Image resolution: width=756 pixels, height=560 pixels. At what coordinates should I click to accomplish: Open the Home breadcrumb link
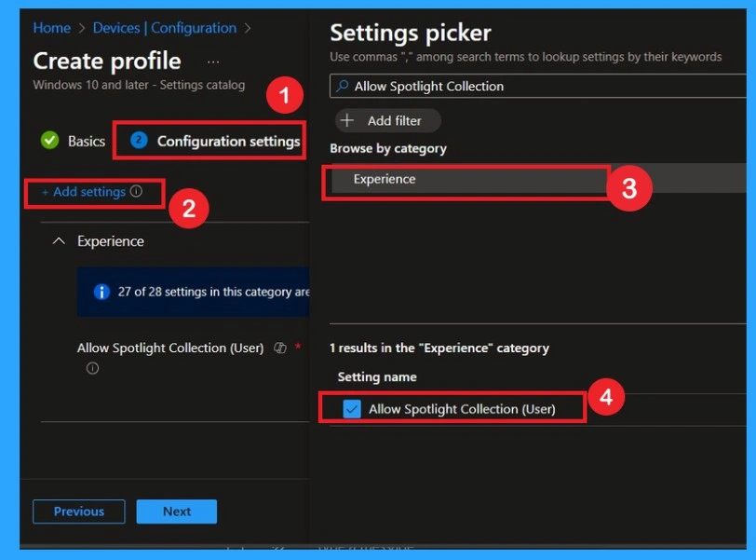(x=51, y=28)
